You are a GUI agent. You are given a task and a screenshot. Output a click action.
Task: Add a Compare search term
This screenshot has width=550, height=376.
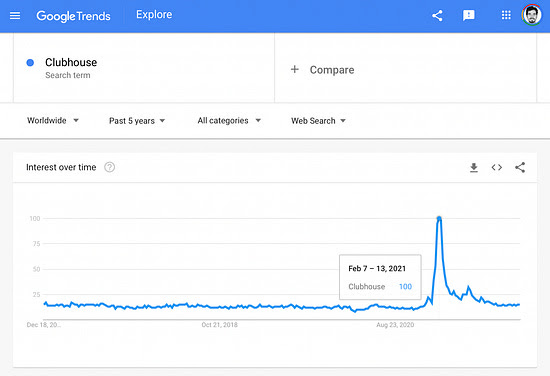[405, 68]
